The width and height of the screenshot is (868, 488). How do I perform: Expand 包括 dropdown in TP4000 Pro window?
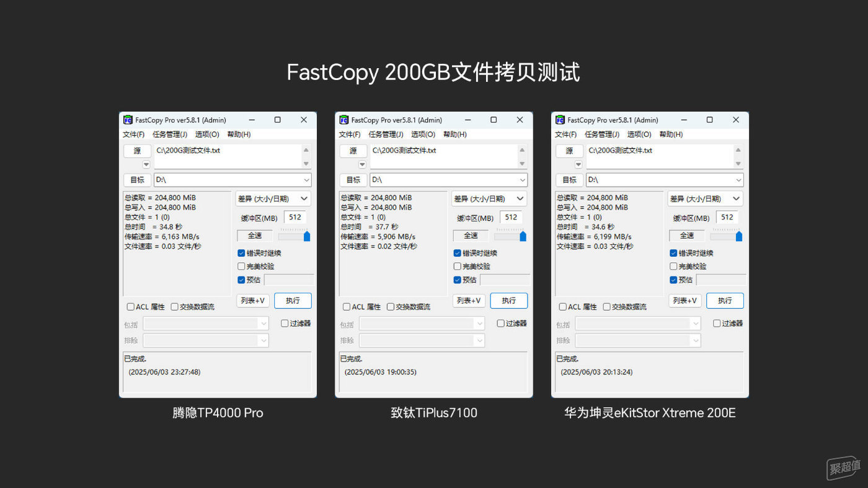click(x=263, y=324)
